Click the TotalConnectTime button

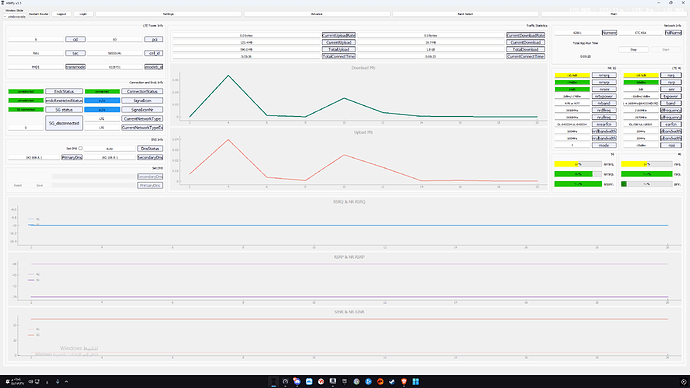point(338,56)
